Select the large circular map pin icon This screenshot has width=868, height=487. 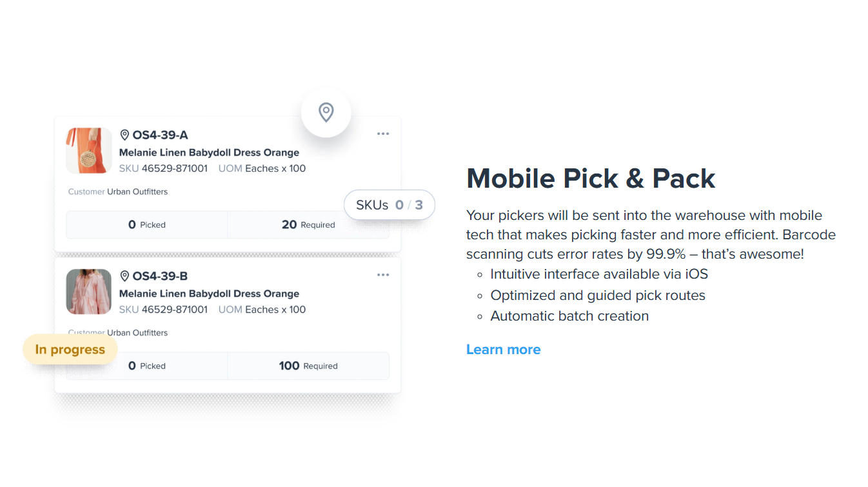point(326,112)
